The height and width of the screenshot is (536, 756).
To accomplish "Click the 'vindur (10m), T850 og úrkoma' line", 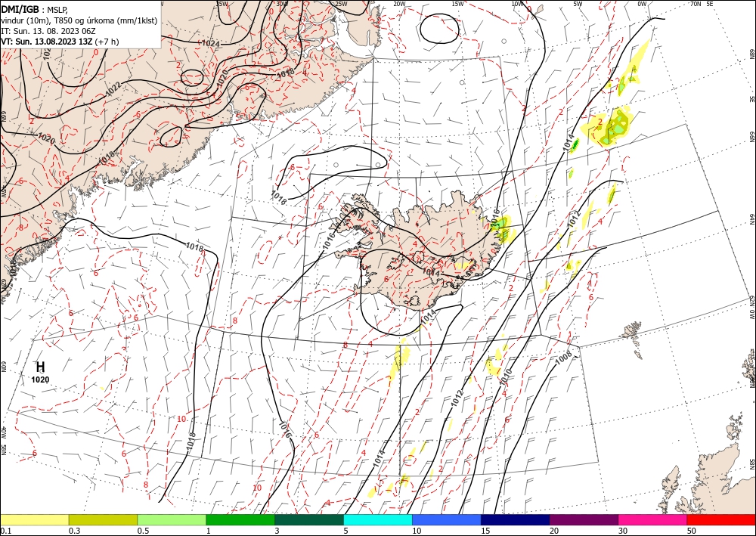I will click(79, 20).
